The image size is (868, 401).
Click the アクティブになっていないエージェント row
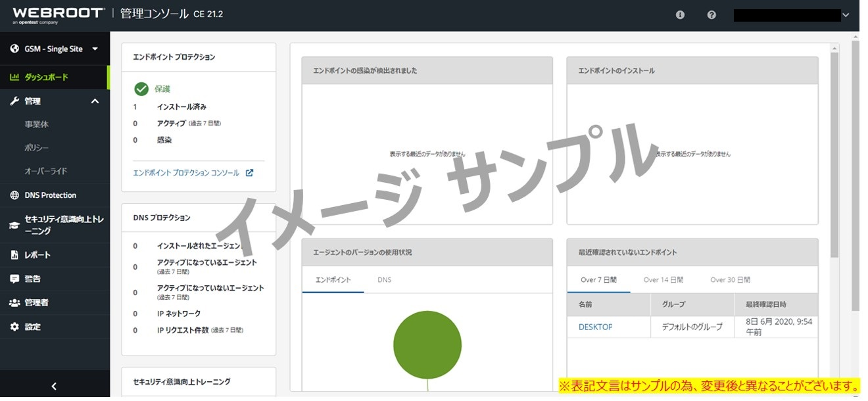[x=199, y=292]
